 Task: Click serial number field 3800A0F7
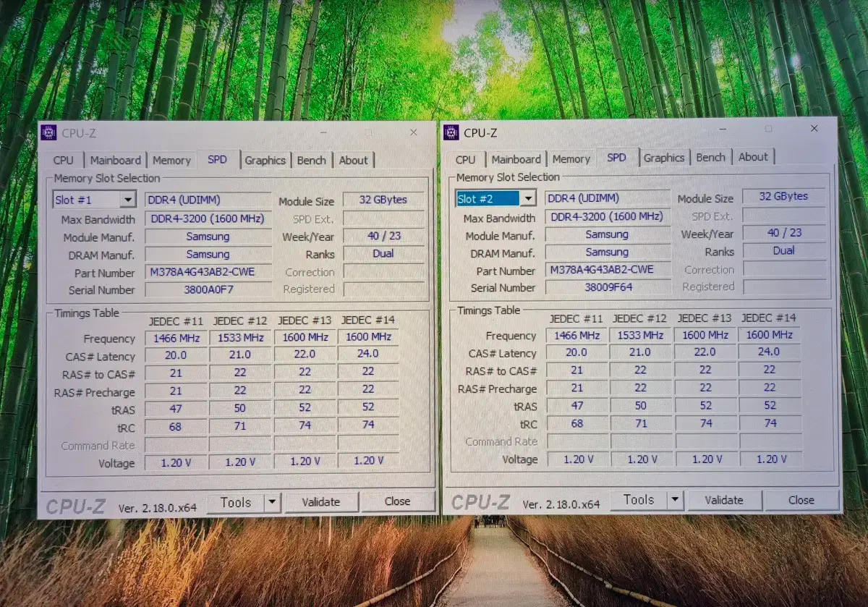point(208,290)
